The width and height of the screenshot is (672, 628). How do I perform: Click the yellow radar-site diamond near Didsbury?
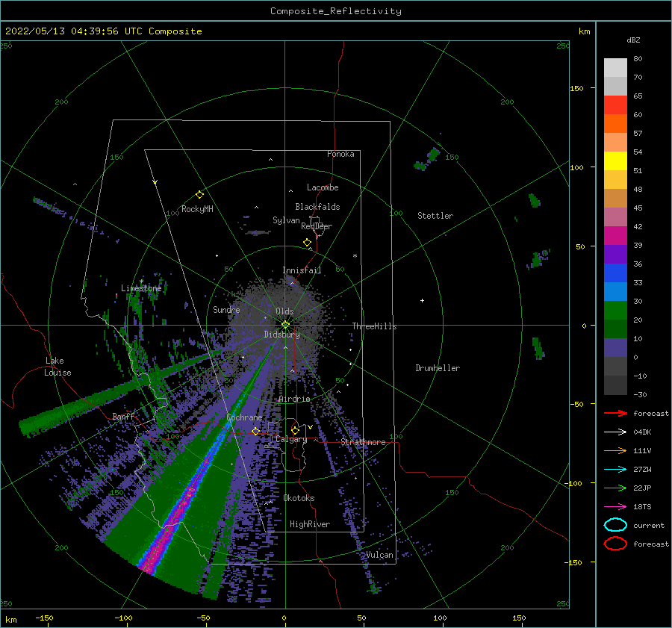coord(285,325)
